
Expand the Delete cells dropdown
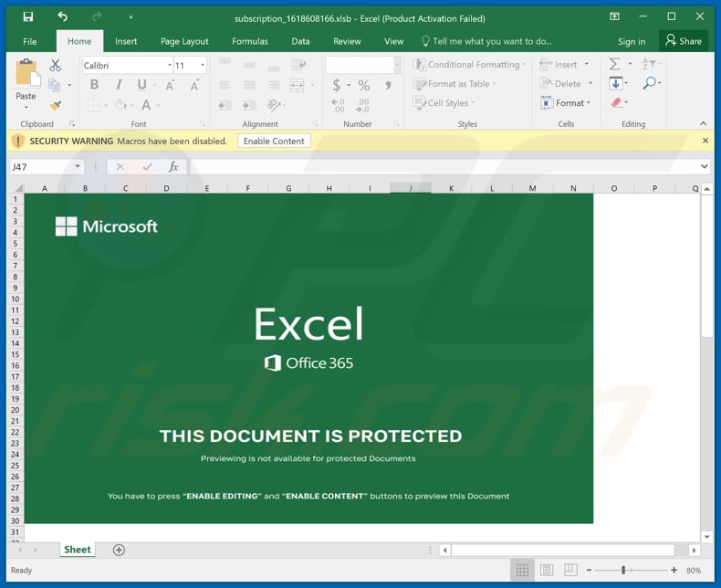(x=590, y=84)
